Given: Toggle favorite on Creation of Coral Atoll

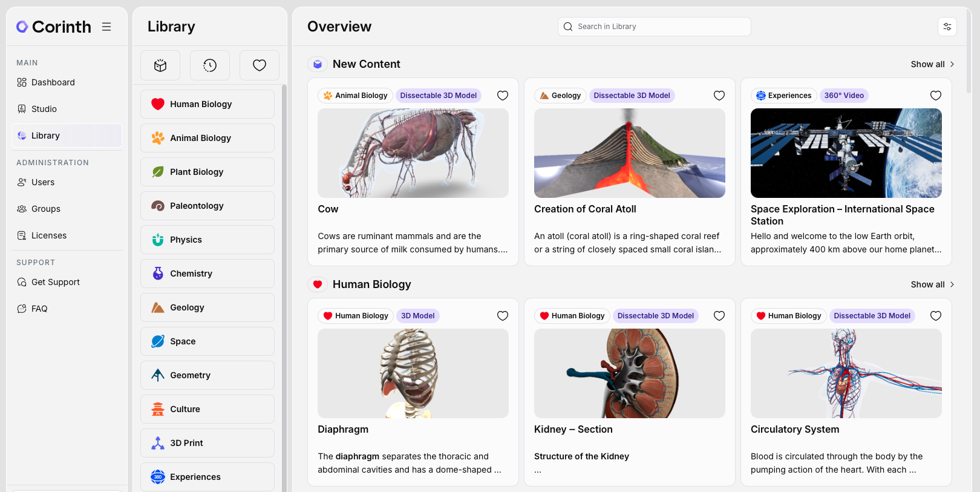Looking at the screenshot, I should [x=719, y=96].
